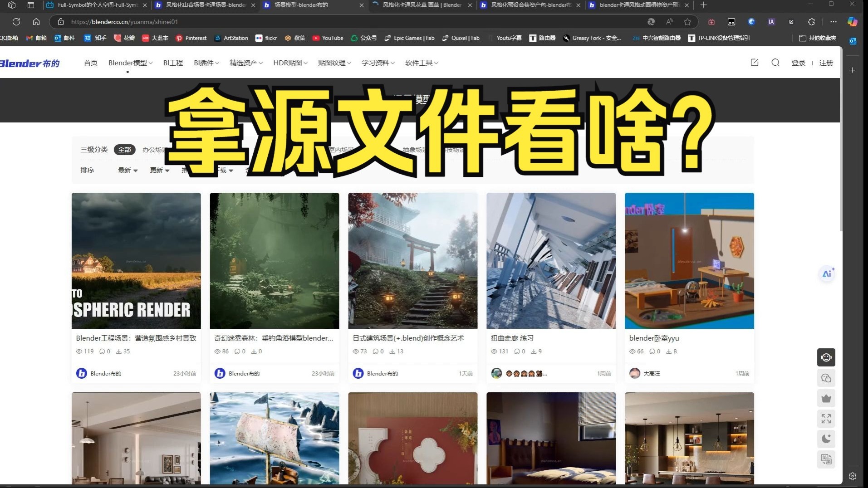Expand the 学习资料 dropdown menu
Screen dimensions: 868x488
tap(378, 63)
